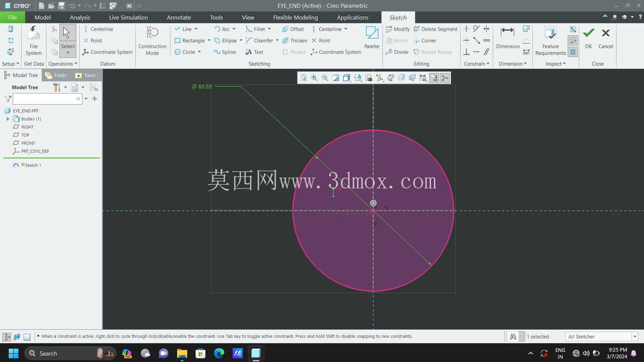Apply the Perpendicular constraint icon
The width and height of the screenshot is (644, 362).
[466, 52]
